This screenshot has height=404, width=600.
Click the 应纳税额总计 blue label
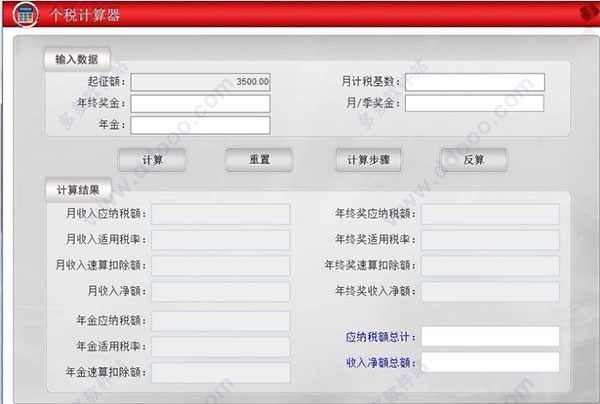[380, 337]
